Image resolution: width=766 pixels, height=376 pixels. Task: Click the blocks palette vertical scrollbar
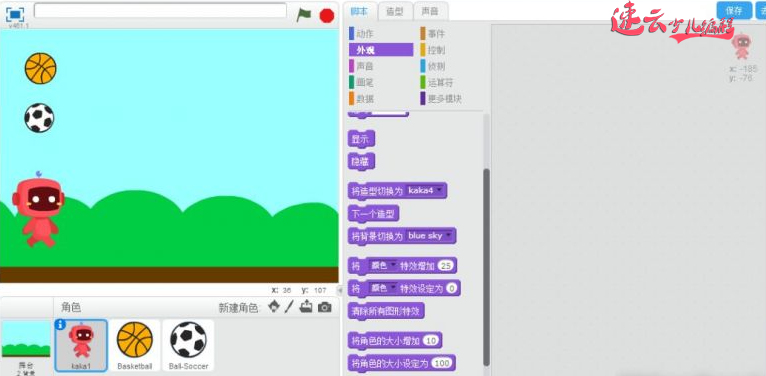point(486,267)
